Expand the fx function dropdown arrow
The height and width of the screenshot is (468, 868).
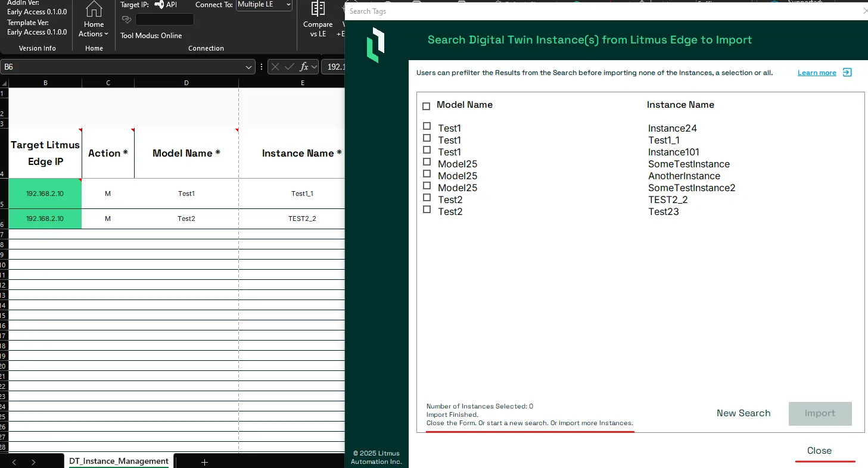tap(314, 67)
